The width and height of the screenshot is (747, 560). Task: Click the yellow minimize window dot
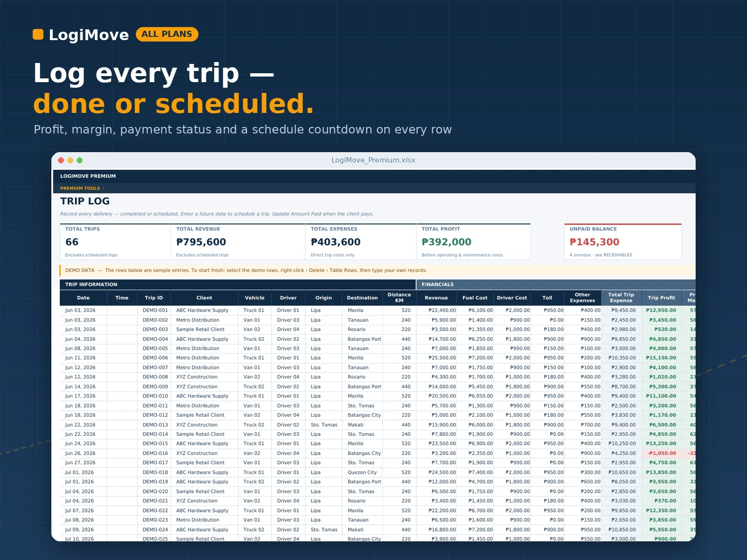[x=70, y=160]
